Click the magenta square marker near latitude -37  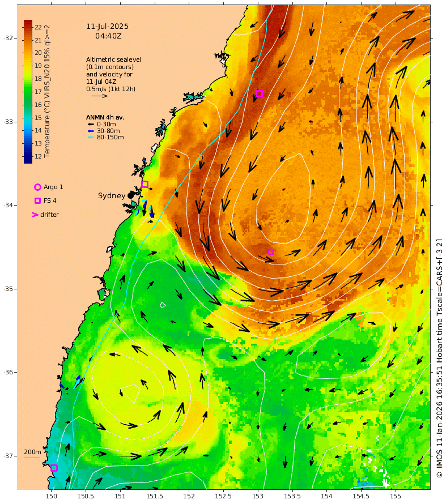[54, 468]
